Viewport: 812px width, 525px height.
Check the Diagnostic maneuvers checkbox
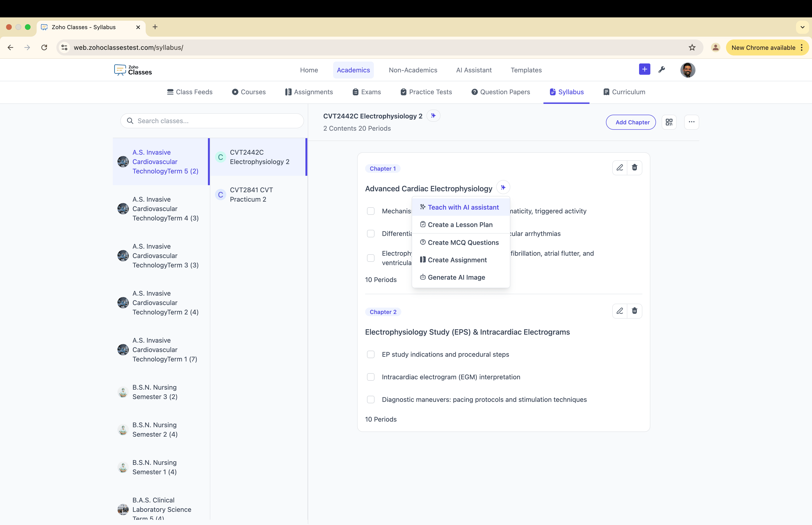[371, 400]
